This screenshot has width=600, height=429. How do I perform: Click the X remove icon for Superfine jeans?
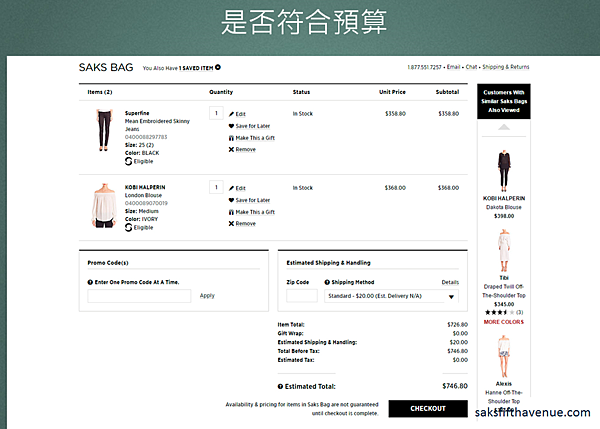pyautogui.click(x=231, y=150)
